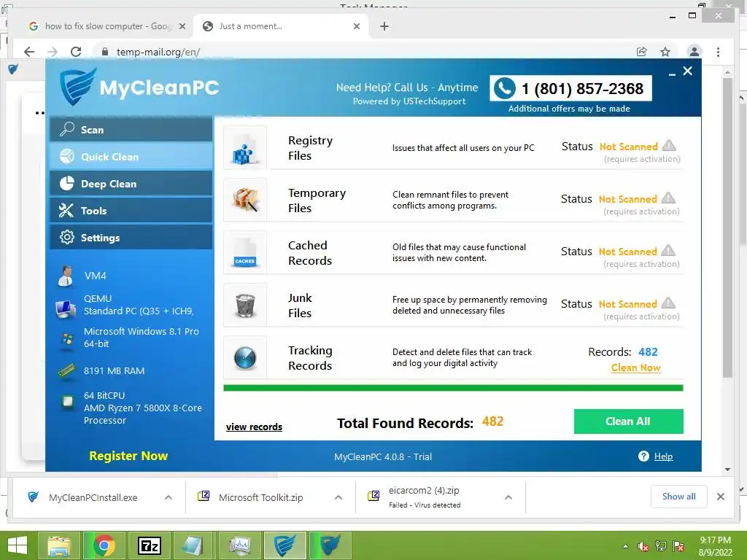Click the Register Now link
This screenshot has width=747, height=560.
click(x=128, y=456)
